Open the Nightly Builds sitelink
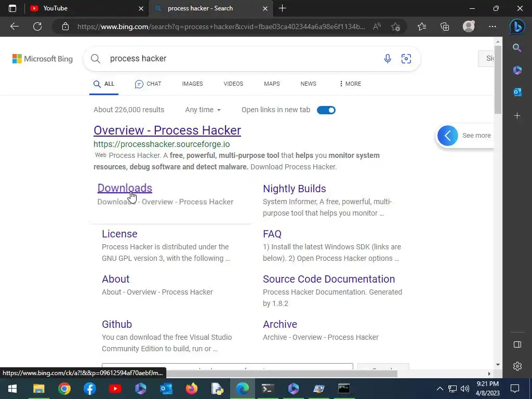Image resolution: width=532 pixels, height=399 pixels. 295,189
